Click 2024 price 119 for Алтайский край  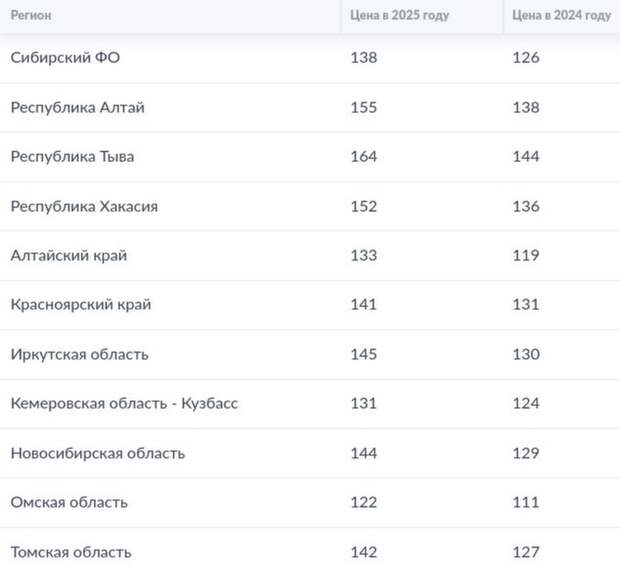click(x=526, y=255)
